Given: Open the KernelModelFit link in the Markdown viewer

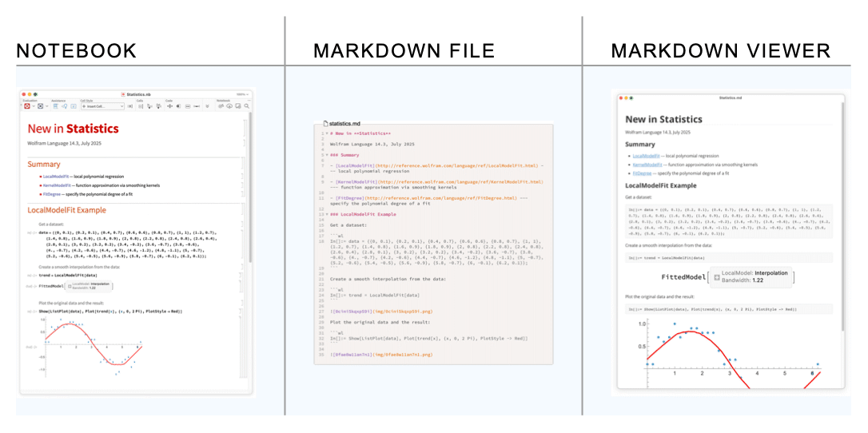Looking at the screenshot, I should (647, 165).
